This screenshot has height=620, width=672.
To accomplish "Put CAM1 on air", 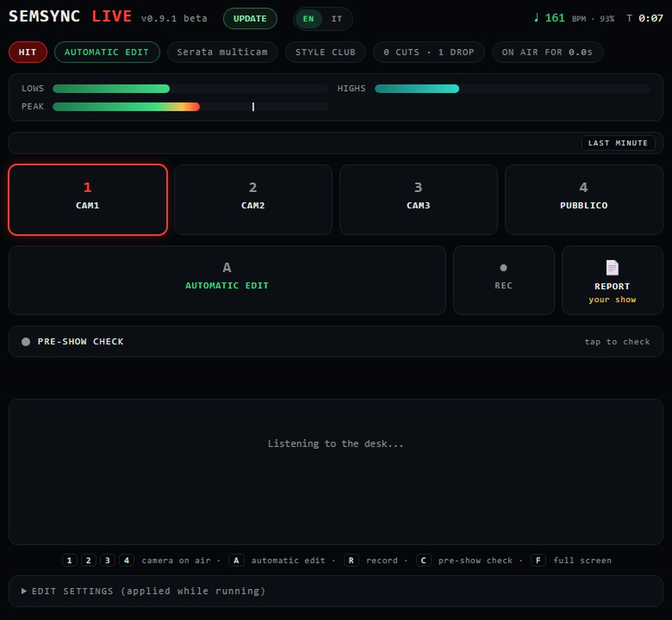I will tap(88, 200).
